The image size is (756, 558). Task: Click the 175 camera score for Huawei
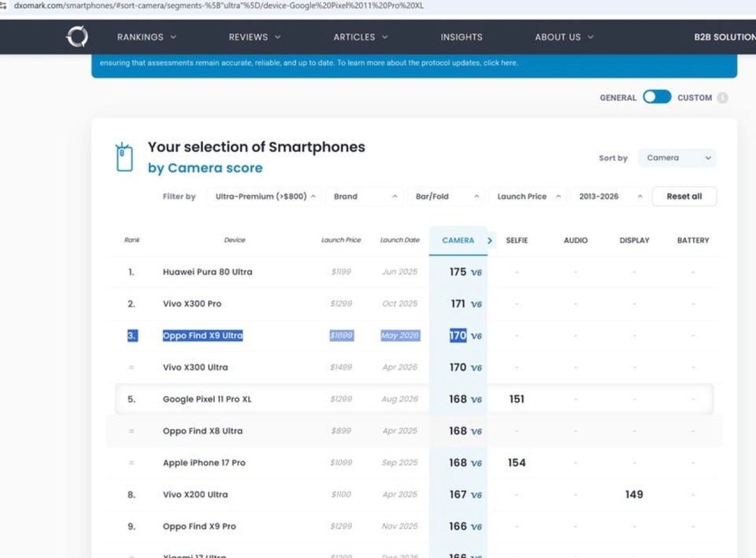click(458, 272)
